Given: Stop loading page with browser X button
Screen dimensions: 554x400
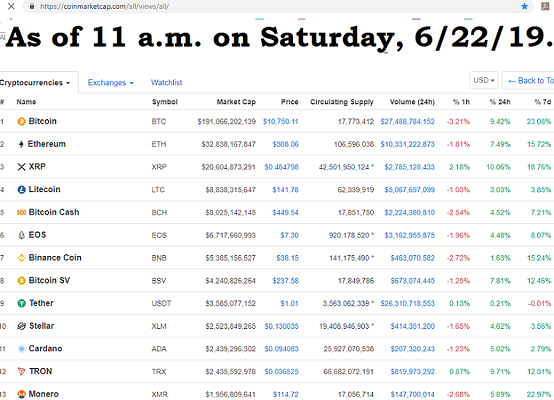Looking at the screenshot, I should (11, 6).
